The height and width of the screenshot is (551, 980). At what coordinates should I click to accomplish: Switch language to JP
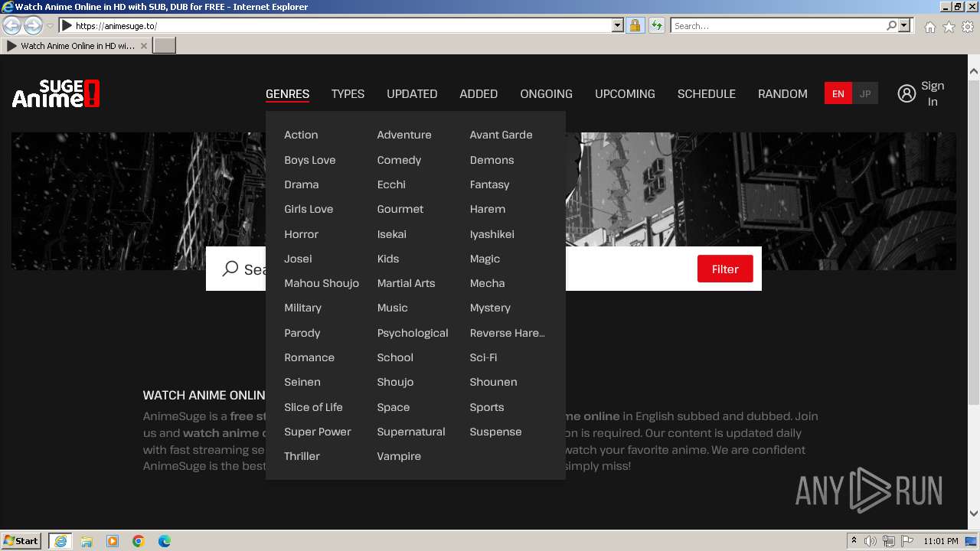pos(865,93)
